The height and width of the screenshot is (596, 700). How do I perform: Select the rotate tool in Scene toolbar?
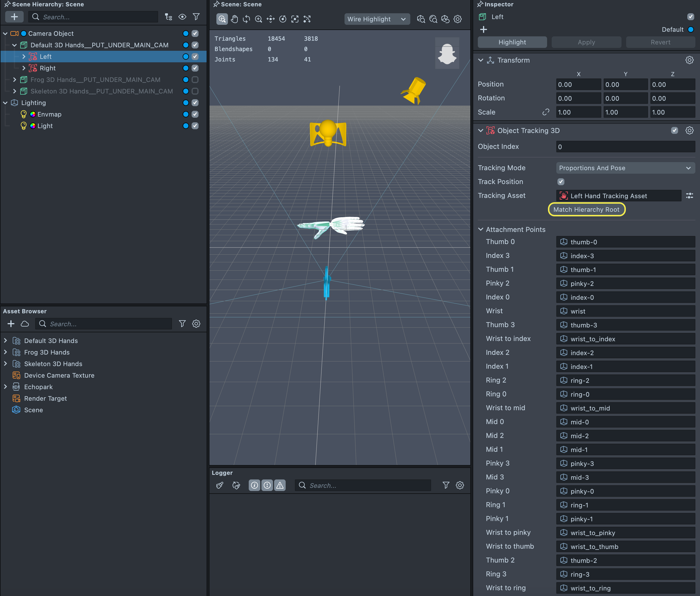click(x=246, y=19)
